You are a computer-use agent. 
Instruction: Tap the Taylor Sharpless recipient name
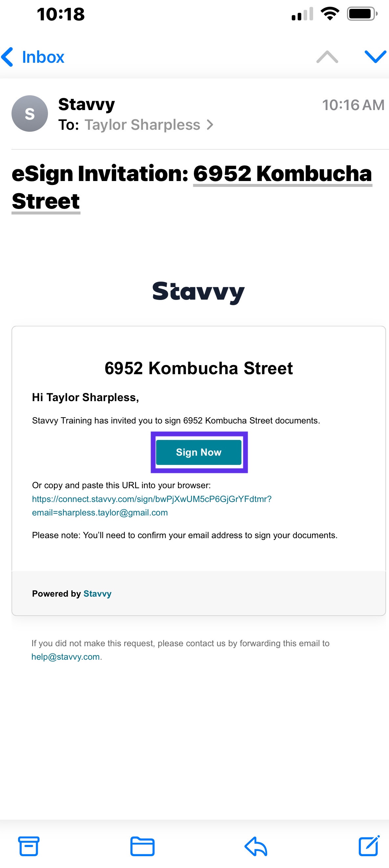[142, 125]
